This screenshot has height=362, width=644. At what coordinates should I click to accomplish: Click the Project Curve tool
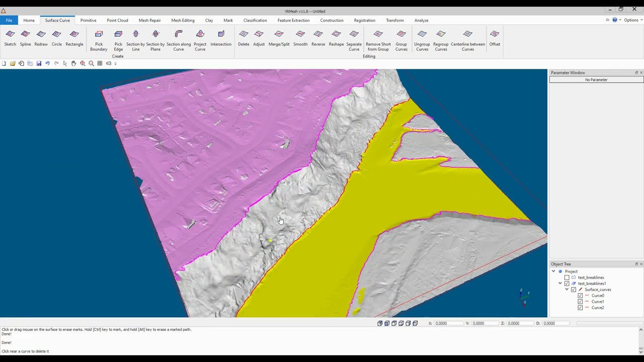(200, 40)
